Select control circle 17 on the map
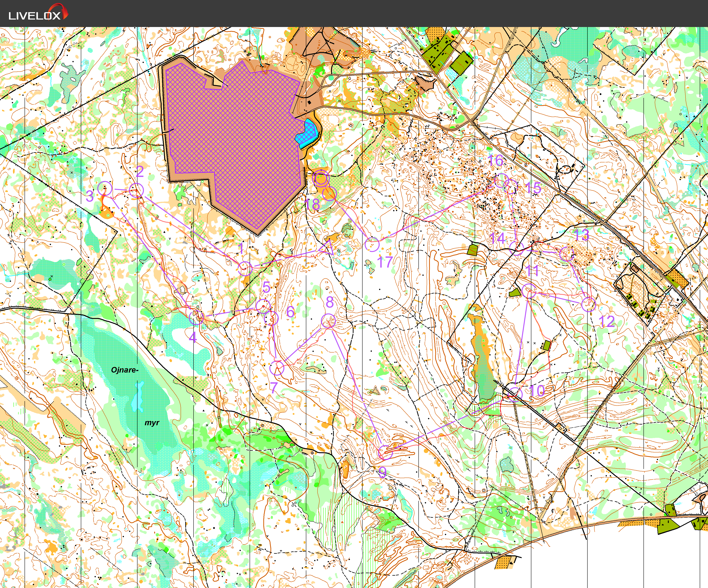 click(x=372, y=244)
